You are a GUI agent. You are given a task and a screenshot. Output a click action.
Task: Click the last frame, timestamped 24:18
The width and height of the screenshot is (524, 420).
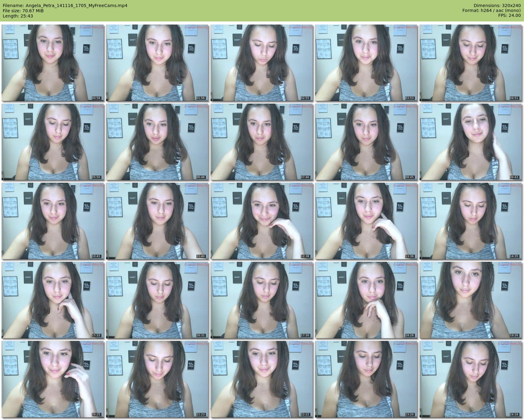[x=471, y=379]
